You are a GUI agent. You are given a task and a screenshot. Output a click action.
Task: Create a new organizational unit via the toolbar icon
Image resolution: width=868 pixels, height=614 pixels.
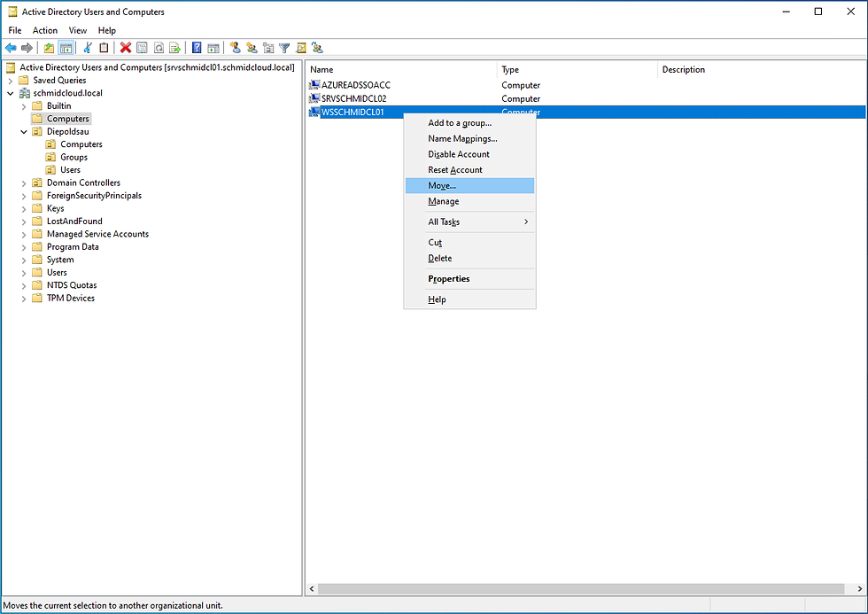[x=268, y=48]
